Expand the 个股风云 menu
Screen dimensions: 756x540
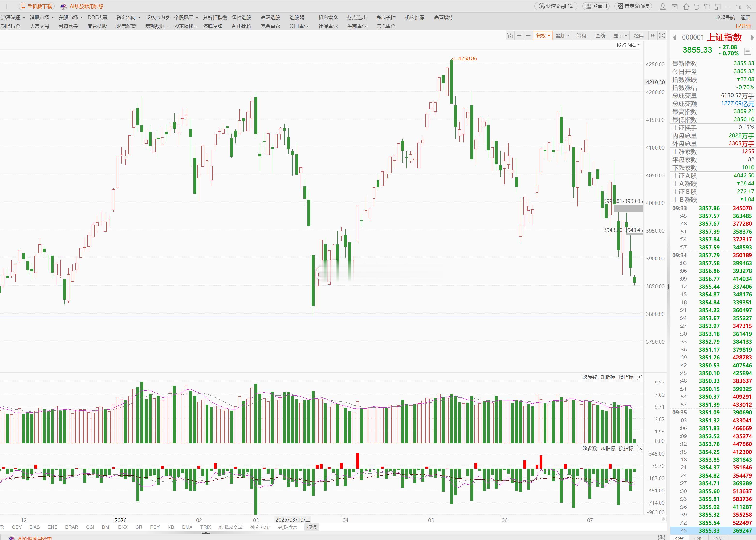point(186,18)
